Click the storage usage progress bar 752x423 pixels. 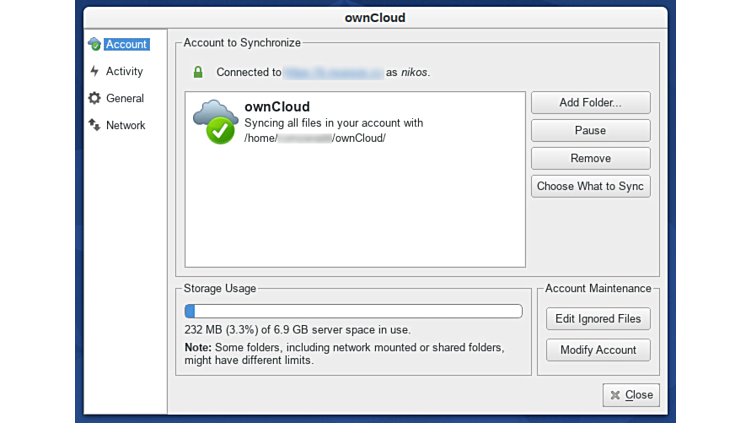tap(353, 311)
